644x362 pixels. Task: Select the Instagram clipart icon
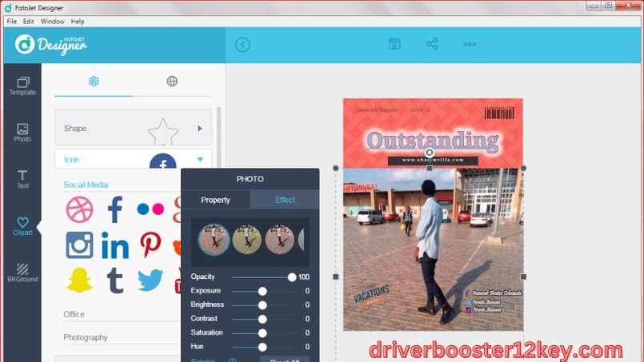coord(79,245)
